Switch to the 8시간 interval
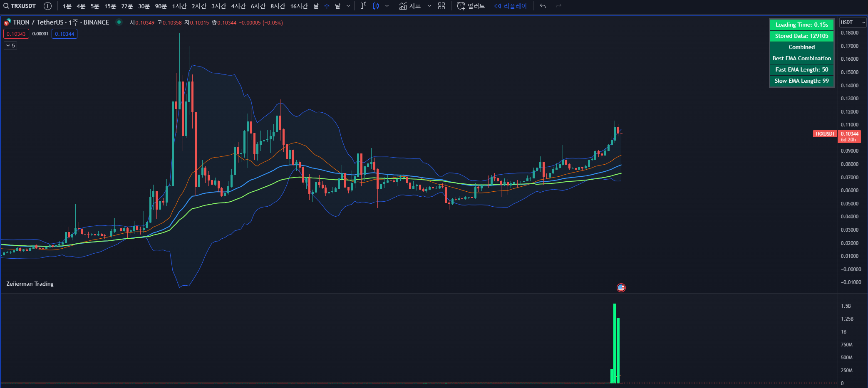The width and height of the screenshot is (868, 388). pyautogui.click(x=278, y=6)
